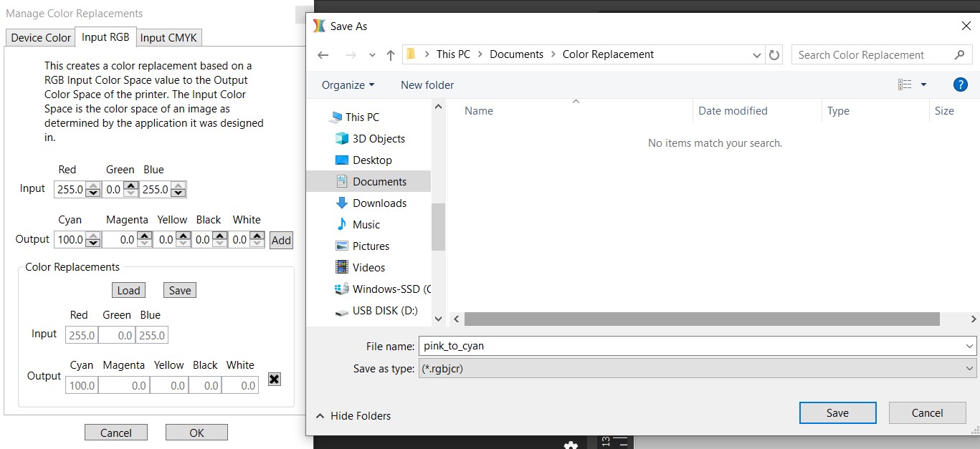Click the Save button in the Save As dialog
Viewport: 980px width, 449px height.
pyautogui.click(x=837, y=412)
